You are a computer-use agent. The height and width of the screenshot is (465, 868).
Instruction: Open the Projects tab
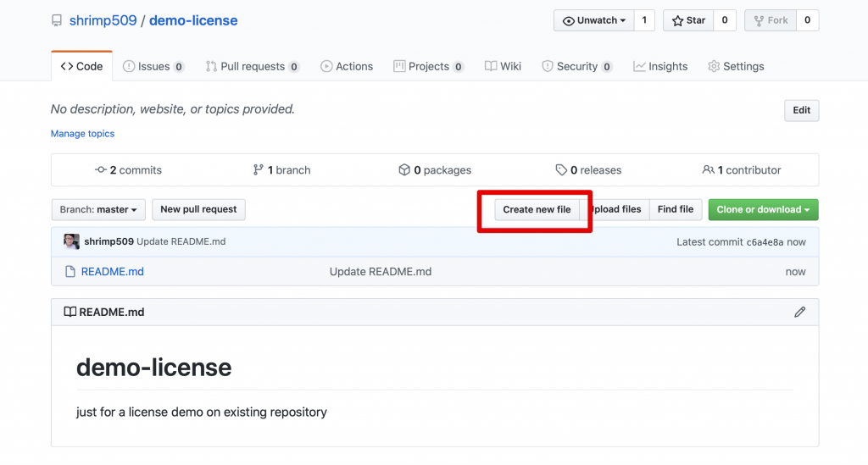(428, 66)
